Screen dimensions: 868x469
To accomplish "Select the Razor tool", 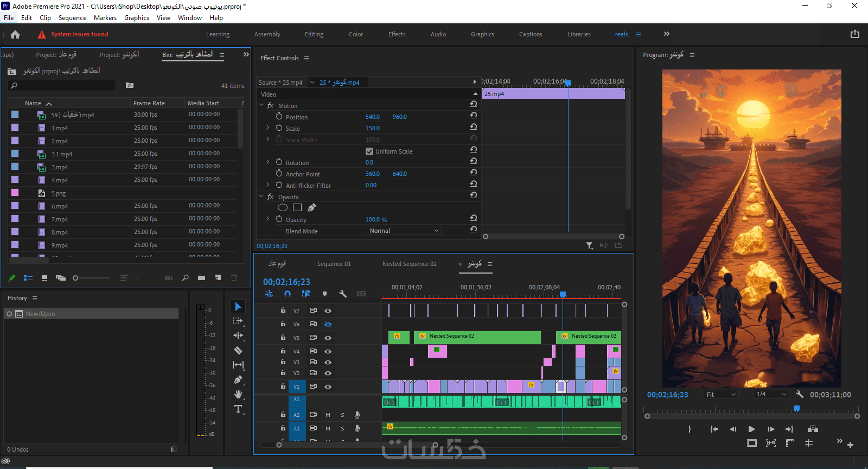I will pos(238,351).
